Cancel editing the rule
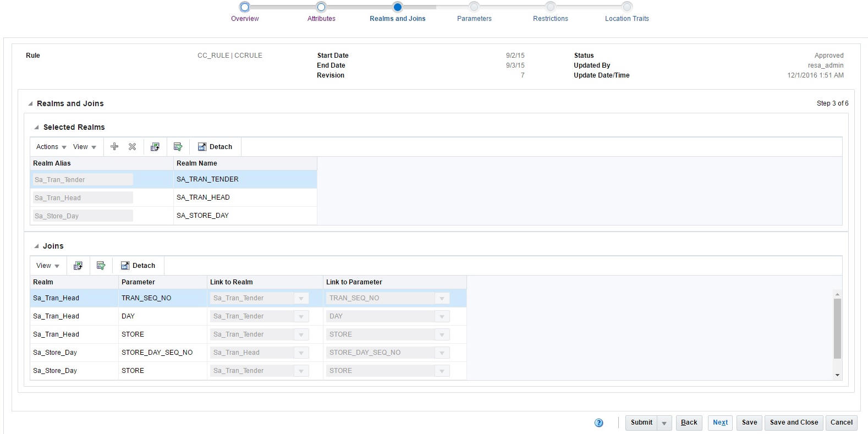Screen dimensions: 868x434 click(842, 423)
